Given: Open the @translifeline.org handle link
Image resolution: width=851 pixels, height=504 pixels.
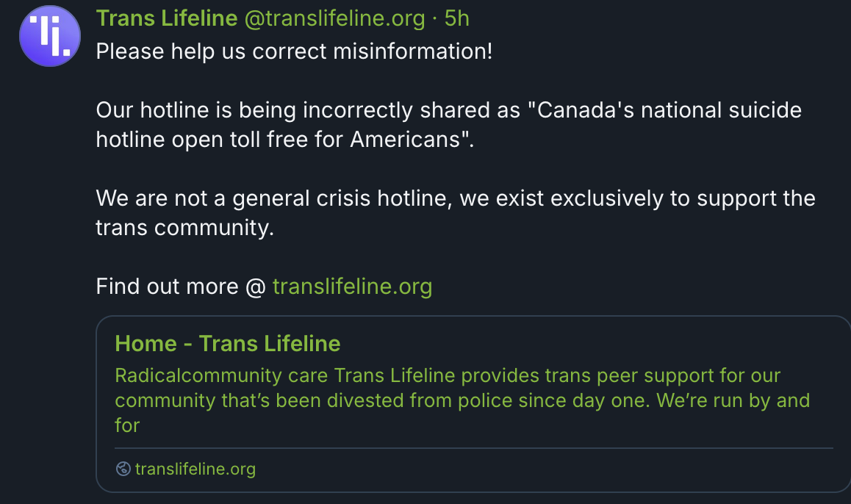Looking at the screenshot, I should click(334, 18).
